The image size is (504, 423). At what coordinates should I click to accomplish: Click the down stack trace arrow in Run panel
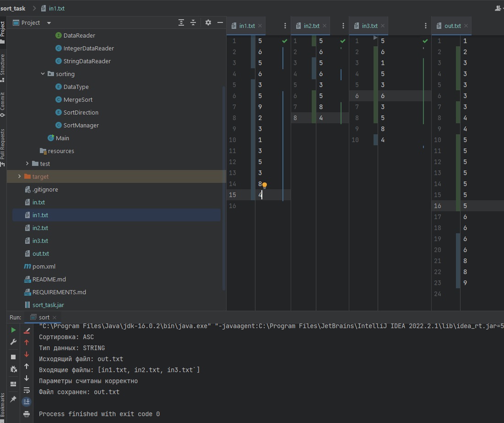click(x=27, y=378)
